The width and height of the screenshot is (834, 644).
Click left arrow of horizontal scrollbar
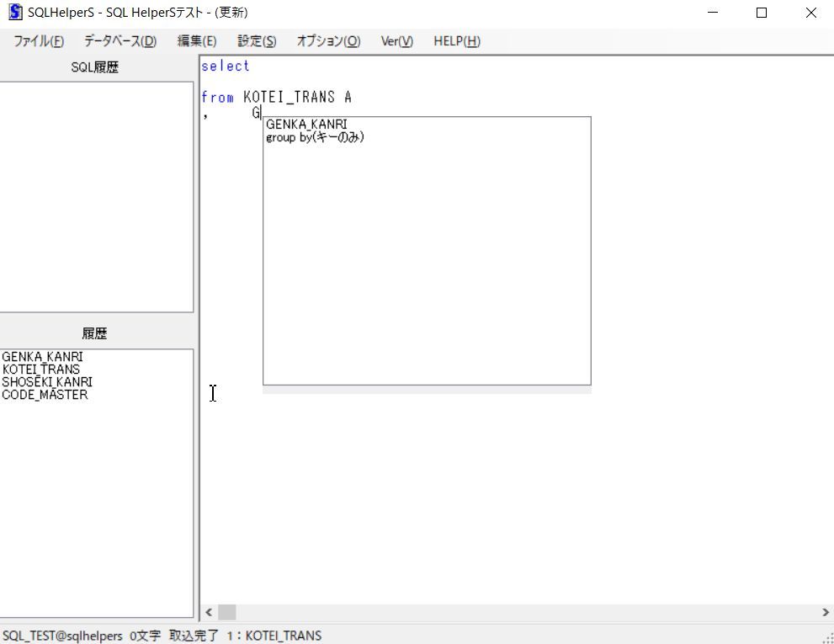(x=209, y=612)
